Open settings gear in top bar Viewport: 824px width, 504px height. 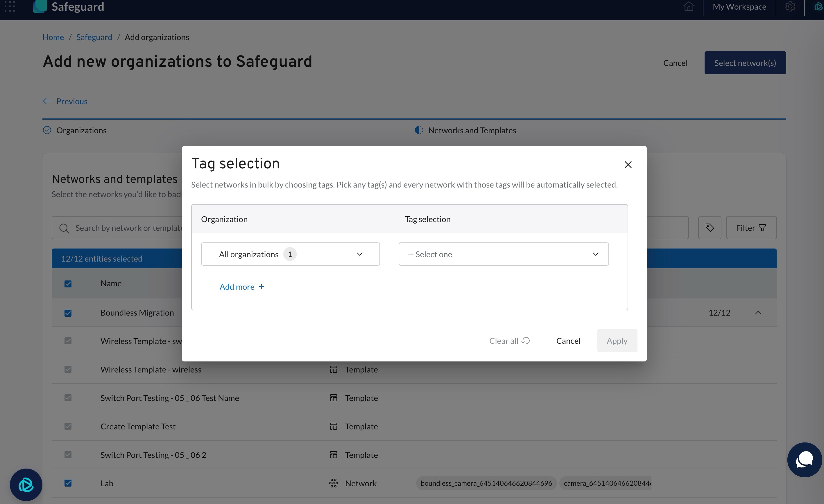click(790, 7)
